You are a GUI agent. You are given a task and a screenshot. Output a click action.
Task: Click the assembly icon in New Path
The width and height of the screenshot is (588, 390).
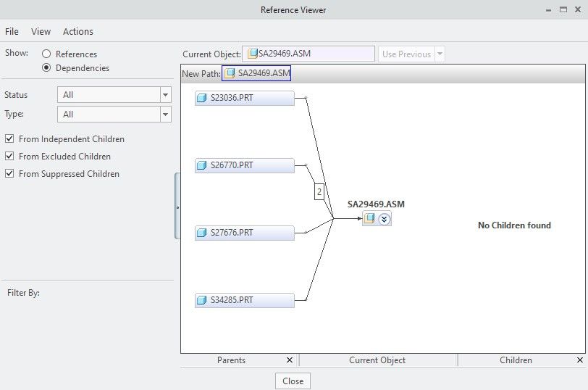pyautogui.click(x=230, y=73)
